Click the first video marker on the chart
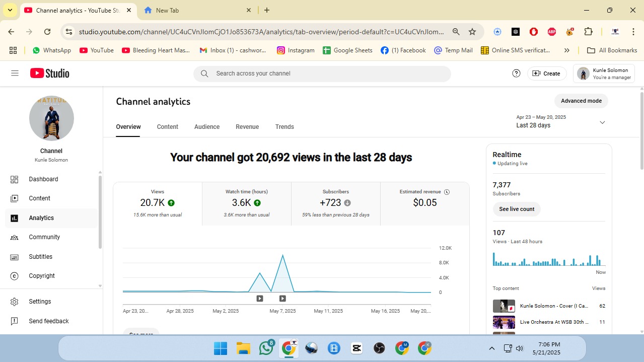The width and height of the screenshot is (644, 362). [260, 299]
